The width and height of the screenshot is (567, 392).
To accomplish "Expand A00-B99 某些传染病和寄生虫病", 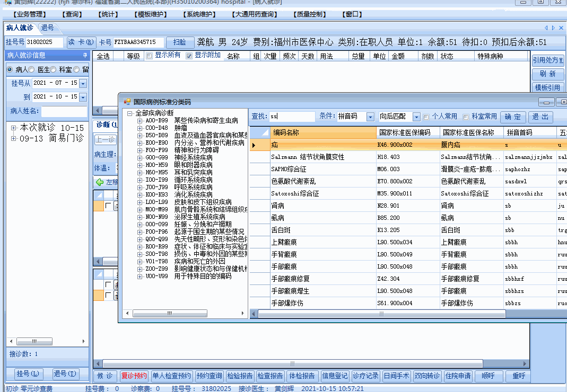I will coord(139,121).
